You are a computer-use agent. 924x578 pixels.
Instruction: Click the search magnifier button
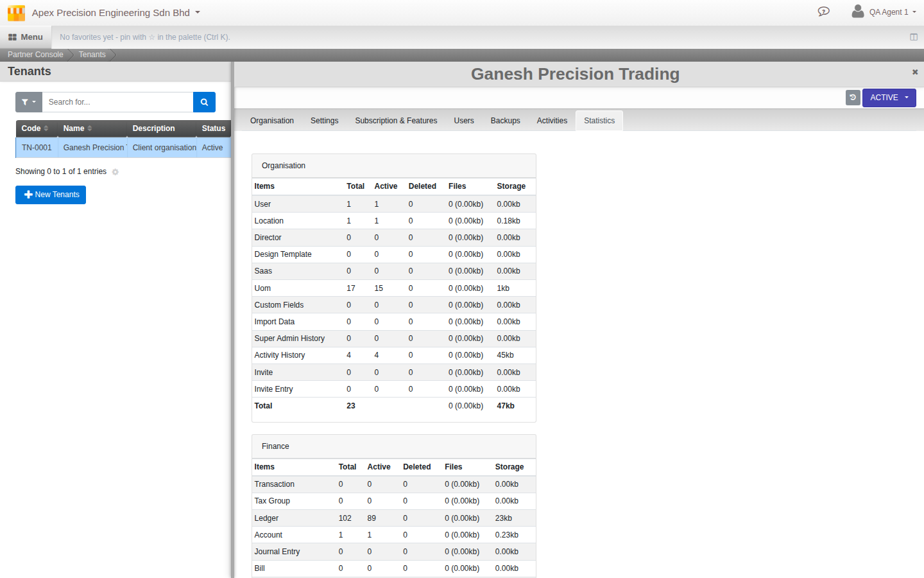coord(204,102)
